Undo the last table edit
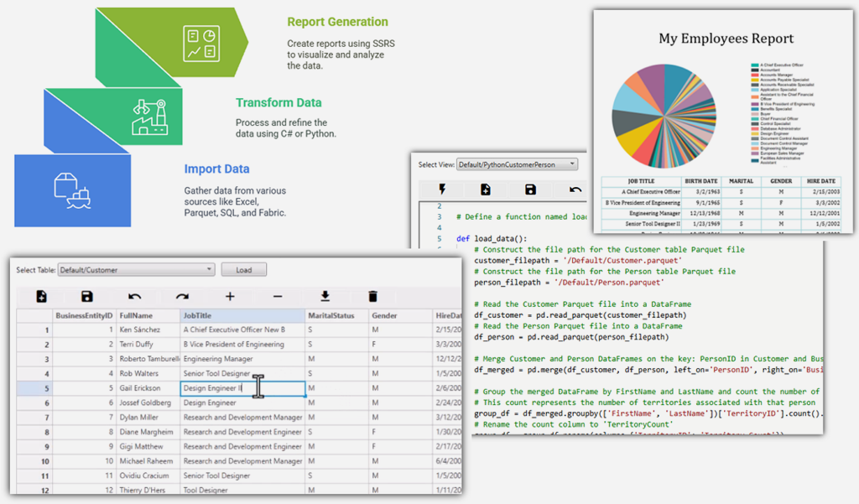The image size is (859, 504). [134, 297]
